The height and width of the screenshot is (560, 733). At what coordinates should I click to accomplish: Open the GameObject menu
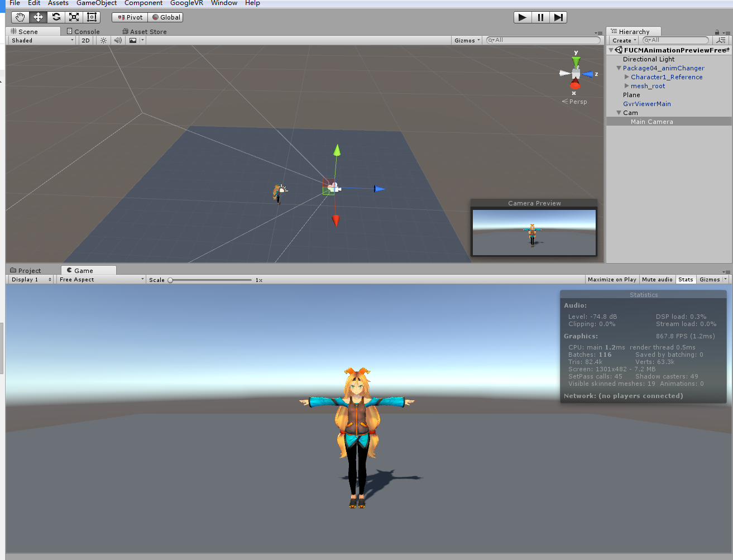97,3
